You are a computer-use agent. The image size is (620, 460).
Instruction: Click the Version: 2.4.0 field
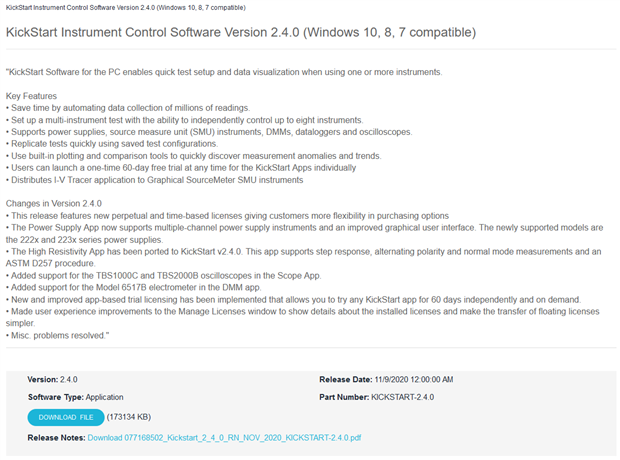tap(52, 380)
